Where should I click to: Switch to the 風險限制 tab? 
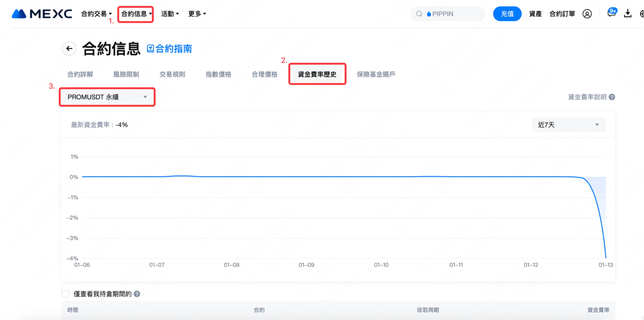pos(126,74)
